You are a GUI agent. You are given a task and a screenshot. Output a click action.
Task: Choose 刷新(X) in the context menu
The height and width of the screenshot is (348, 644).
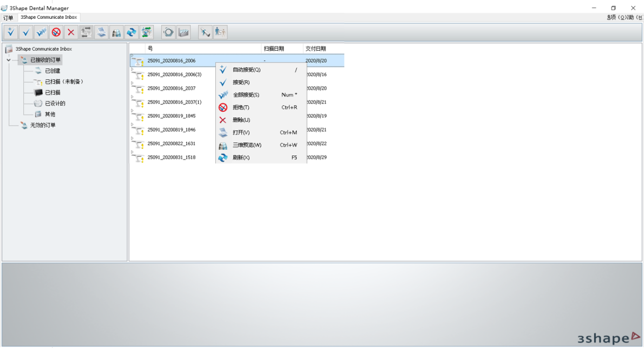coord(261,157)
